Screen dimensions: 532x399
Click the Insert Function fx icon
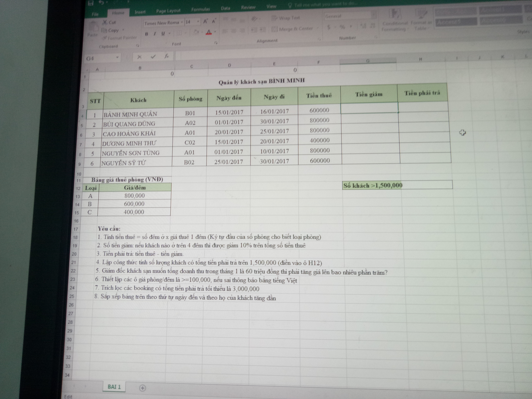click(166, 56)
